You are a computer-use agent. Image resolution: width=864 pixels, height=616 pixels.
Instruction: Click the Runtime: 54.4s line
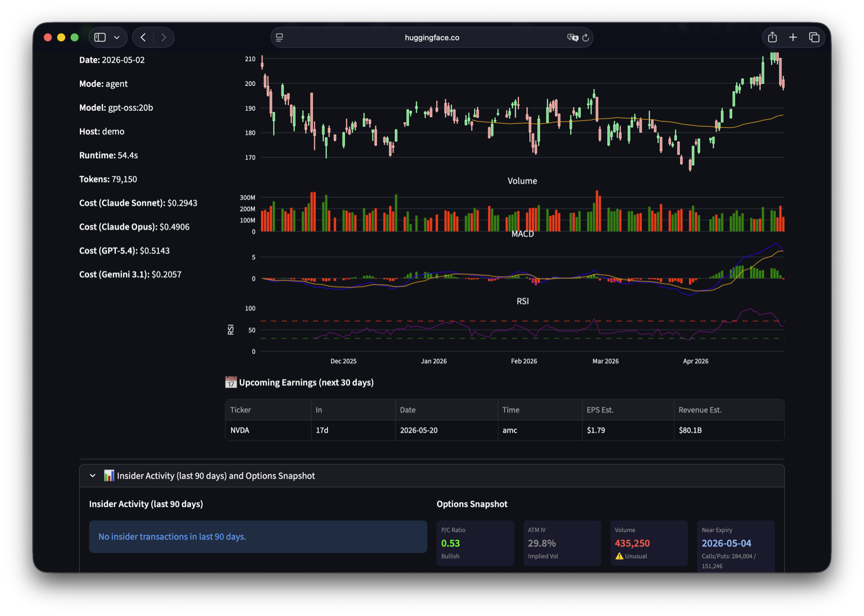click(x=109, y=155)
